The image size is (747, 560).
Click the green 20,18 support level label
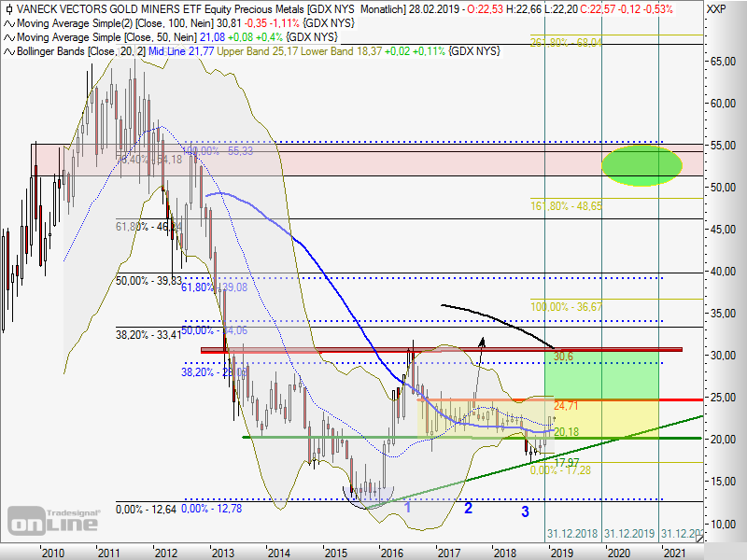(x=567, y=432)
